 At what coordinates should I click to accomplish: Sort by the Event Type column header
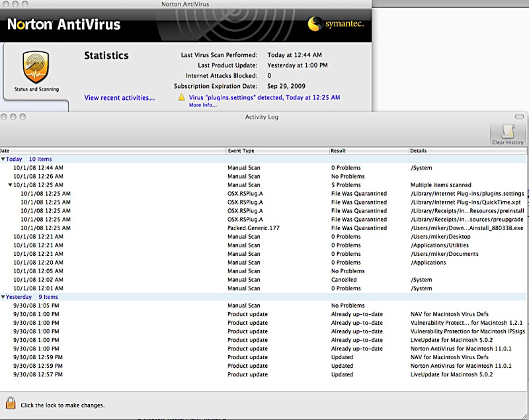[278, 151]
